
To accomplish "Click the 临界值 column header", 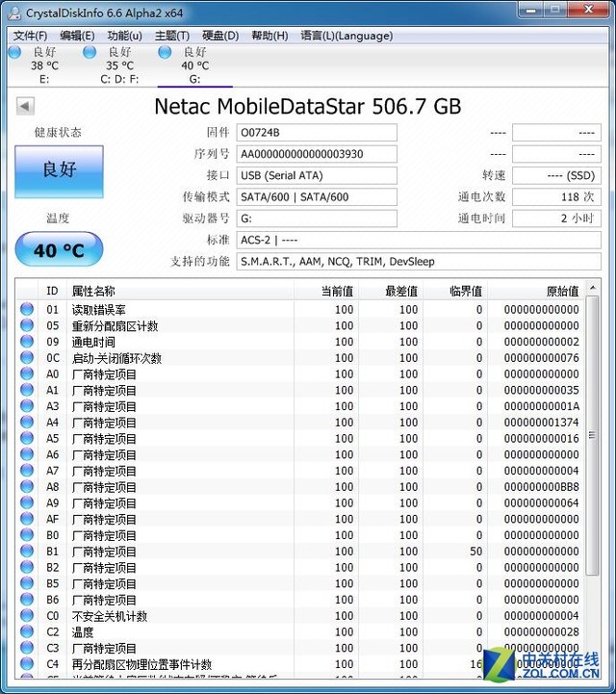I will point(455,291).
